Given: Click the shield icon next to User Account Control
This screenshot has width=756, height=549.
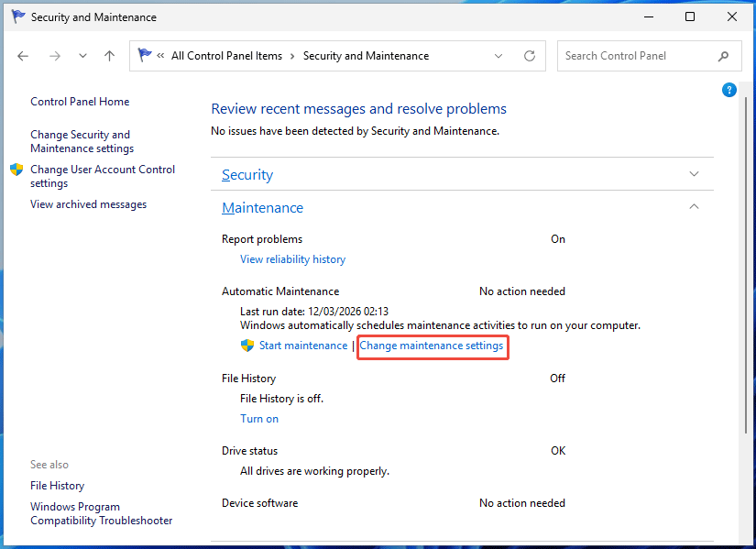Looking at the screenshot, I should (x=16, y=170).
